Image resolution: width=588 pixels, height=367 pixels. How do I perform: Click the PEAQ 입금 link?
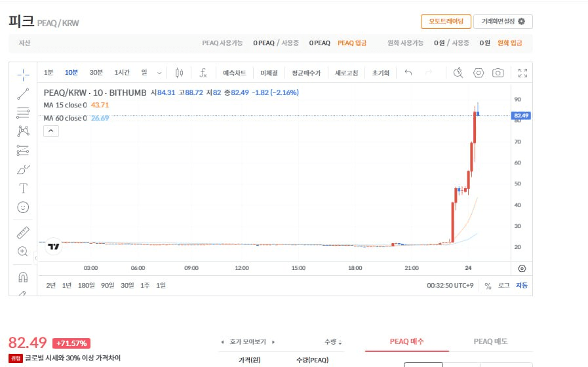tap(352, 43)
